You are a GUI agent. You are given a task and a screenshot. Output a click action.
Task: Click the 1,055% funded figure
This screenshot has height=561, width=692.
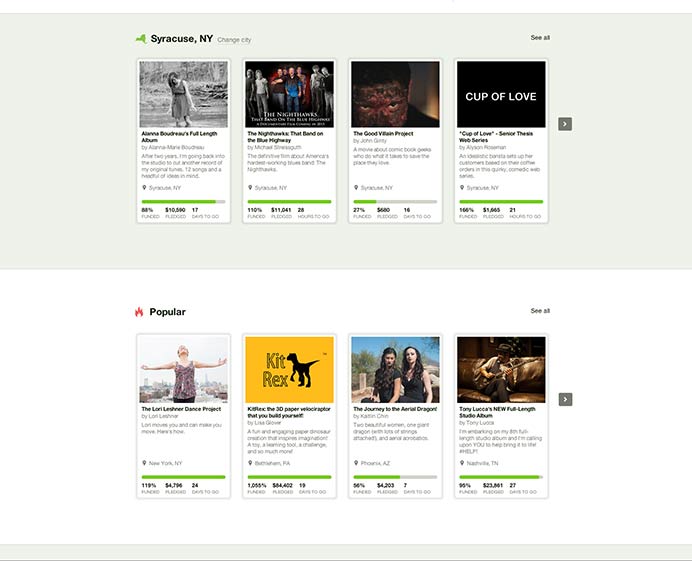tap(257, 486)
